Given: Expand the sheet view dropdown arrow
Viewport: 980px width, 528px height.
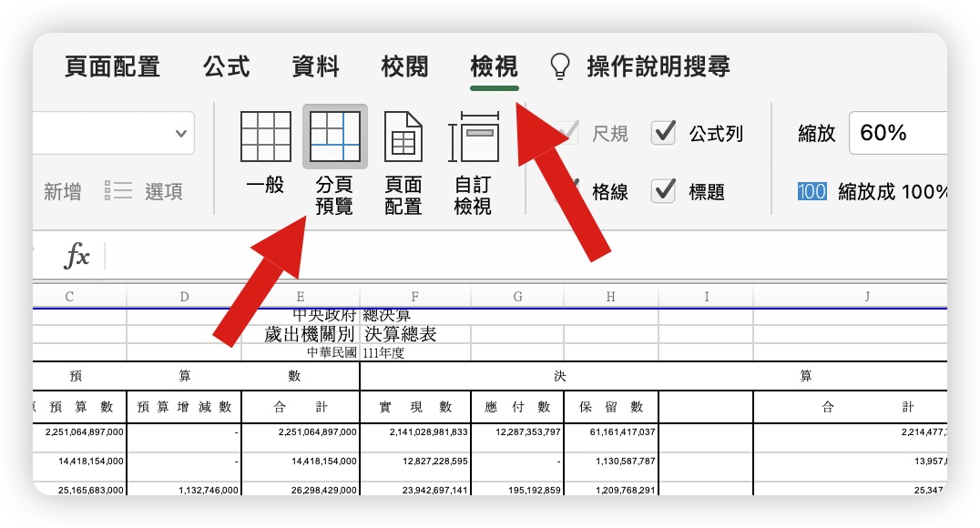Looking at the screenshot, I should point(180,133).
